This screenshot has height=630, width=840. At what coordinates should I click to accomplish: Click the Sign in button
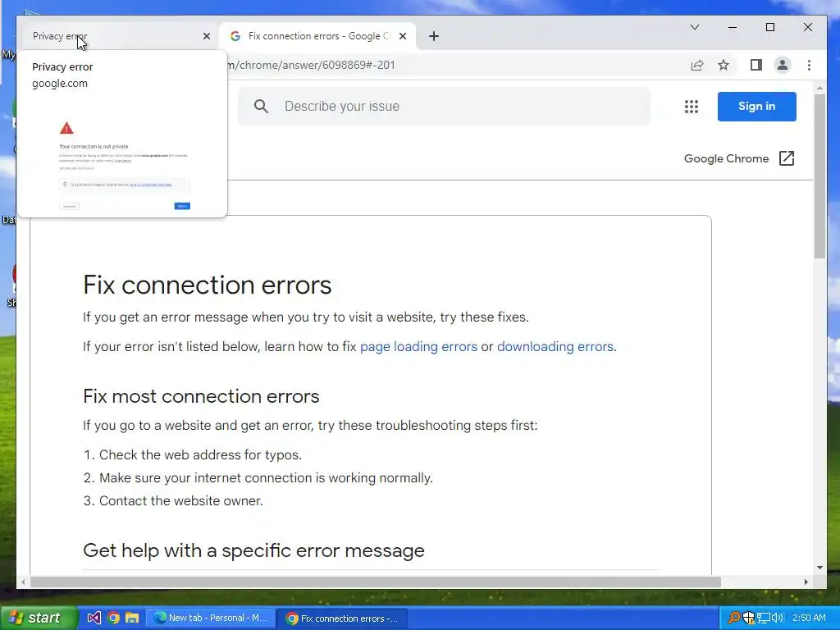[x=757, y=106]
